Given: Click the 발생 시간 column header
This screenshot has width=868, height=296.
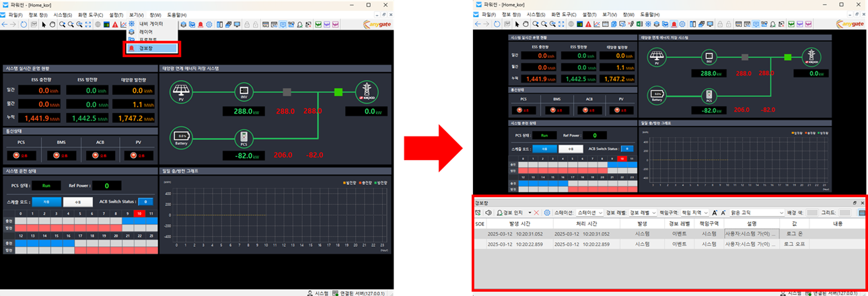Looking at the screenshot, I should click(518, 223).
